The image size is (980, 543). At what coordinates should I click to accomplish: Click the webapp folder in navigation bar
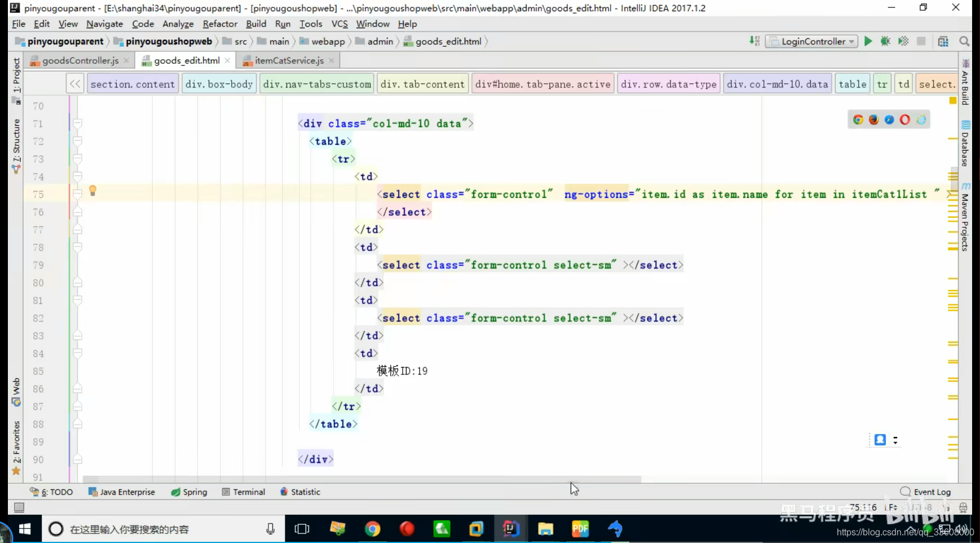tap(322, 41)
